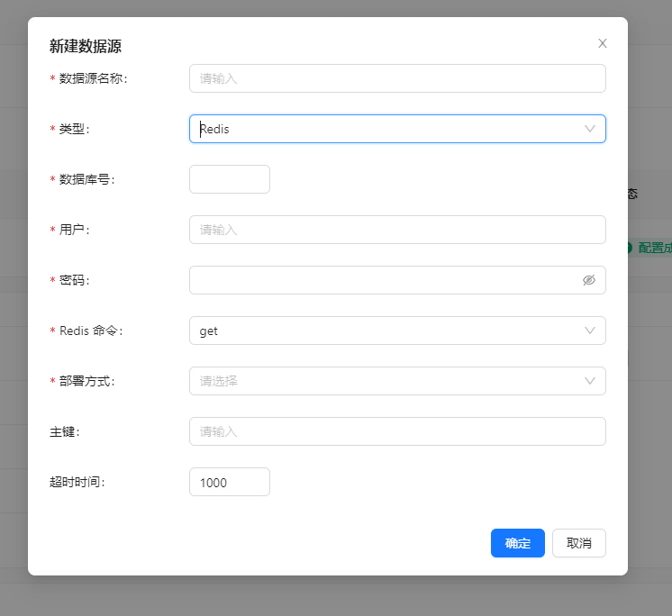Focus the 数据源名称 input field
The width and height of the screenshot is (672, 616).
(397, 78)
